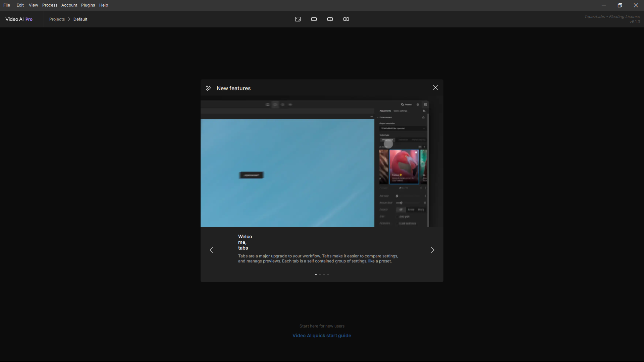Click the Default project breadcrumb

(80, 19)
